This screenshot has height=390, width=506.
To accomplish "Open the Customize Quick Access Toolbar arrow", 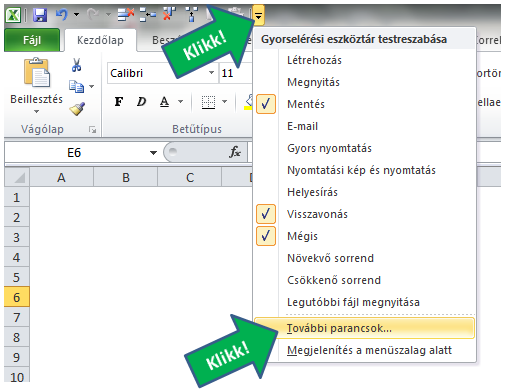I will click(x=259, y=15).
